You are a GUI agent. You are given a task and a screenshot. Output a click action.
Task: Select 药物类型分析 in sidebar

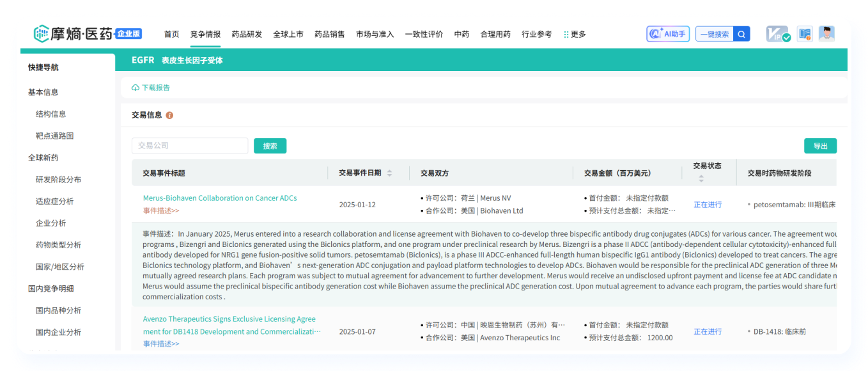coord(59,244)
